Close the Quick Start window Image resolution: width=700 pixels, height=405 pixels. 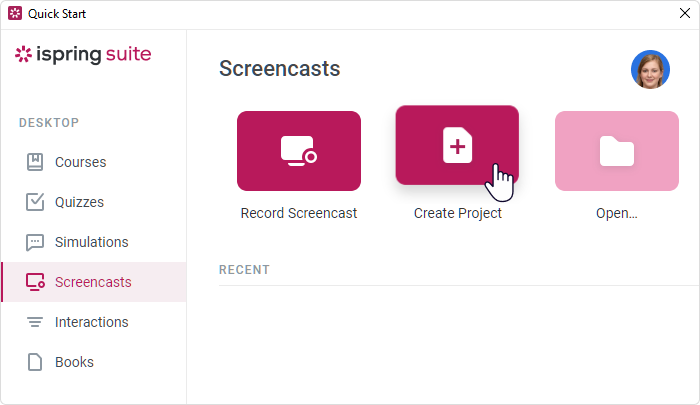click(684, 14)
